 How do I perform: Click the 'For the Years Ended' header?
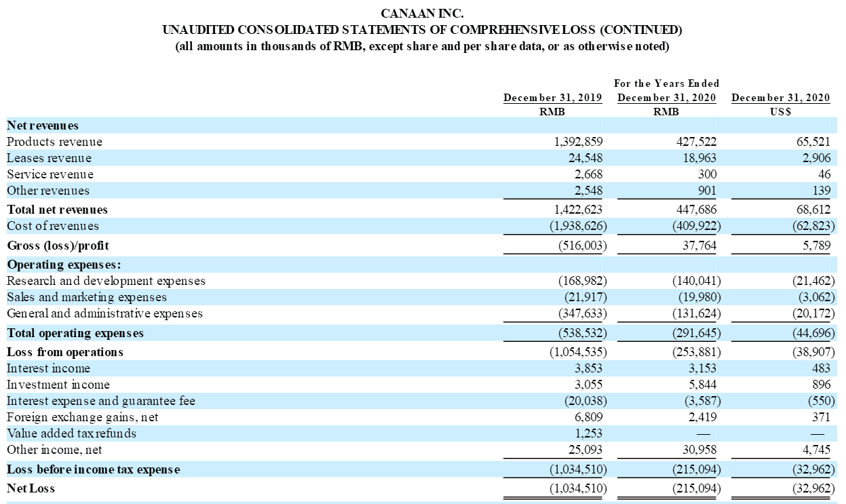click(666, 83)
